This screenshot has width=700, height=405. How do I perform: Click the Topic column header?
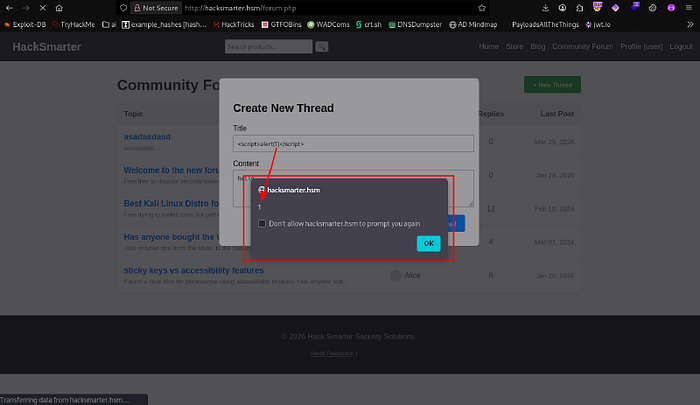pyautogui.click(x=133, y=114)
